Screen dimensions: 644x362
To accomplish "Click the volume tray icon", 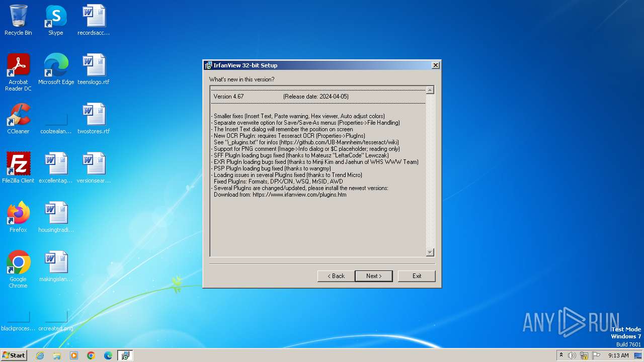I will 572,355.
